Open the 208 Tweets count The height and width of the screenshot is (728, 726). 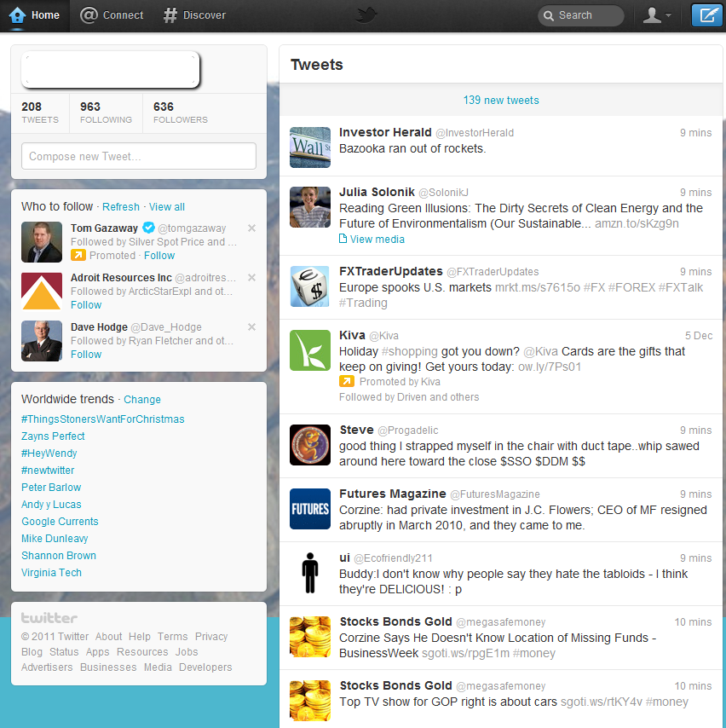point(40,113)
